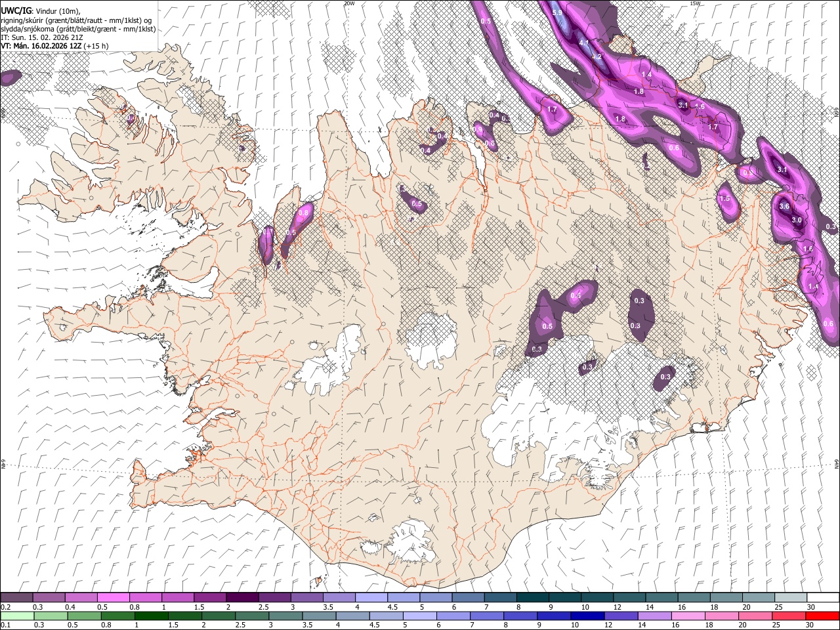
Task: Select the '3.0' value on the east coast
Action: [797, 220]
